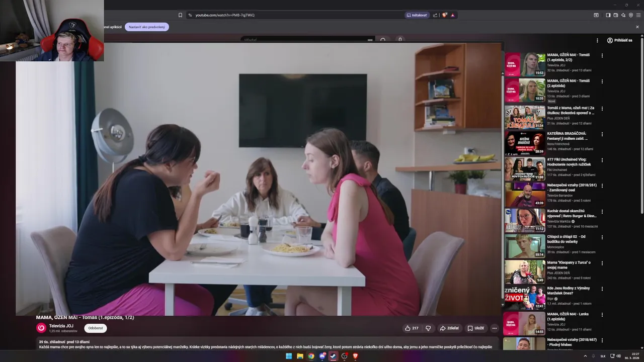Open options for Nebezpečné vztahy Zamilovaný osel
Image resolution: width=644 pixels, height=362 pixels.
602,186
